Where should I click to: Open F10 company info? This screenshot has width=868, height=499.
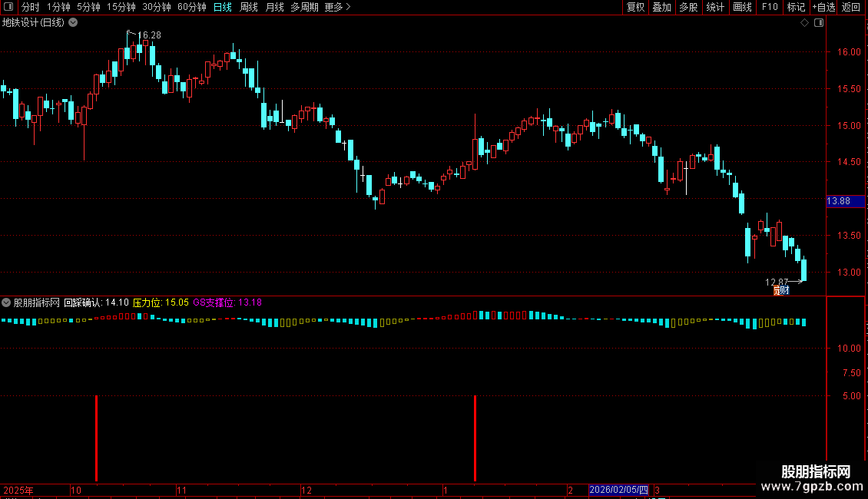(770, 7)
